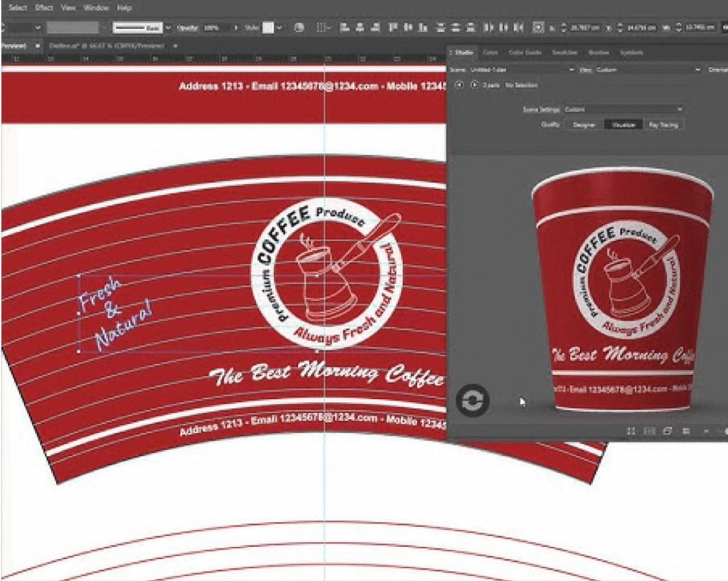Click the next part arrow in Studio panel
728x581 pixels.
point(474,85)
